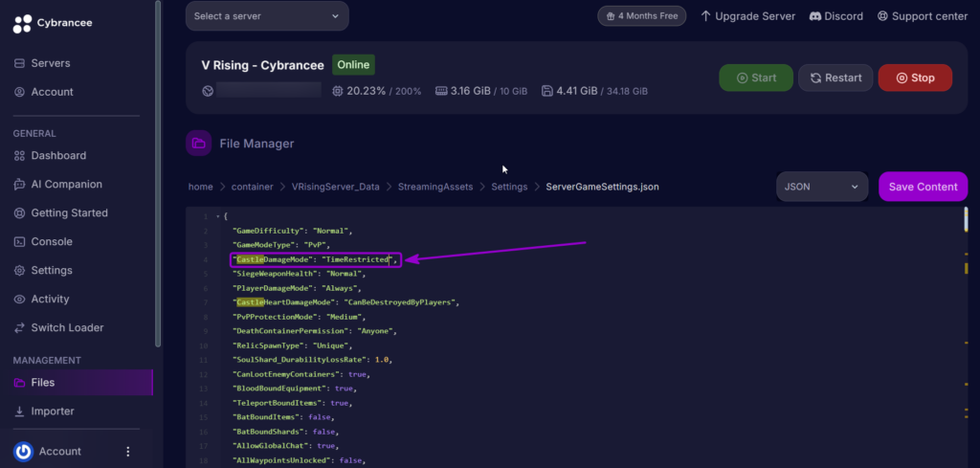Screen dimensions: 980x468
Task: Click the Support center lifebuoy icon
Action: pos(881,16)
